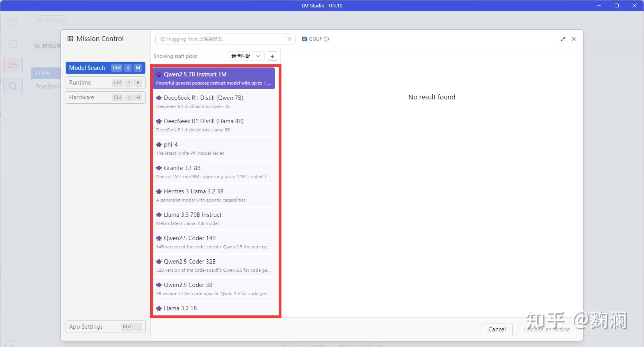The image size is (644, 347).
Task: Expand the Mission Control dialog to fullscreen
Action: tap(562, 39)
